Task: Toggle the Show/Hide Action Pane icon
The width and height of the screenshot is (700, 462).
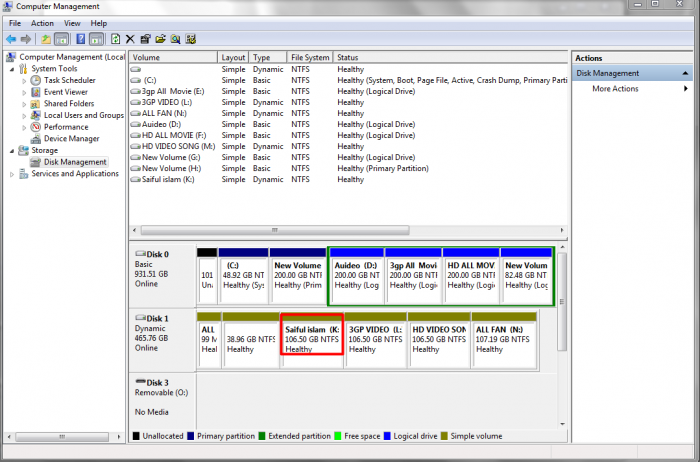Action: 96,39
